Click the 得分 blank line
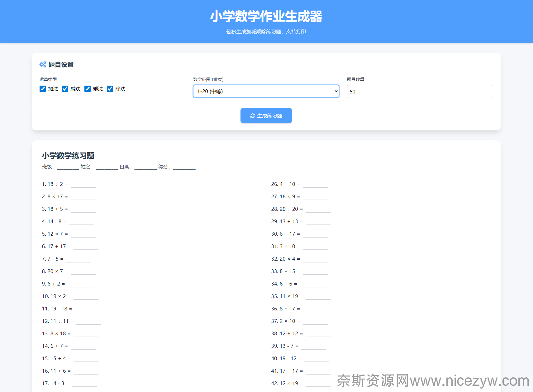Viewport: 533px width, 392px height. pos(184,167)
